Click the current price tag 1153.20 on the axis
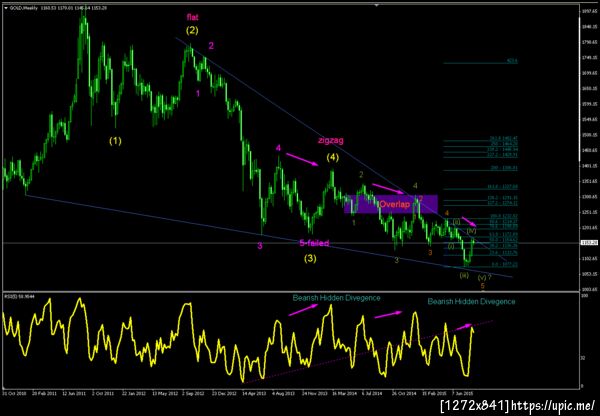Viewport: 600px width, 416px height. coord(589,243)
